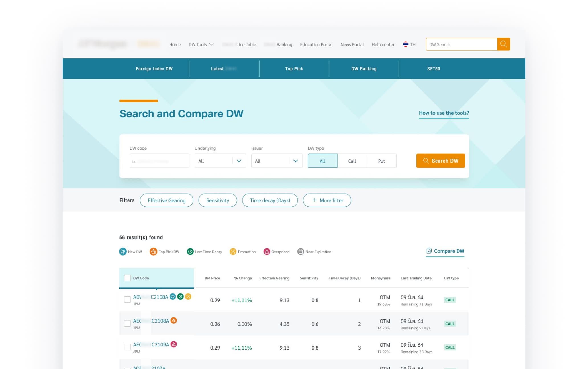Select the checkbox for the C2109A row
Screen dimensions: 588x369
[127, 347]
